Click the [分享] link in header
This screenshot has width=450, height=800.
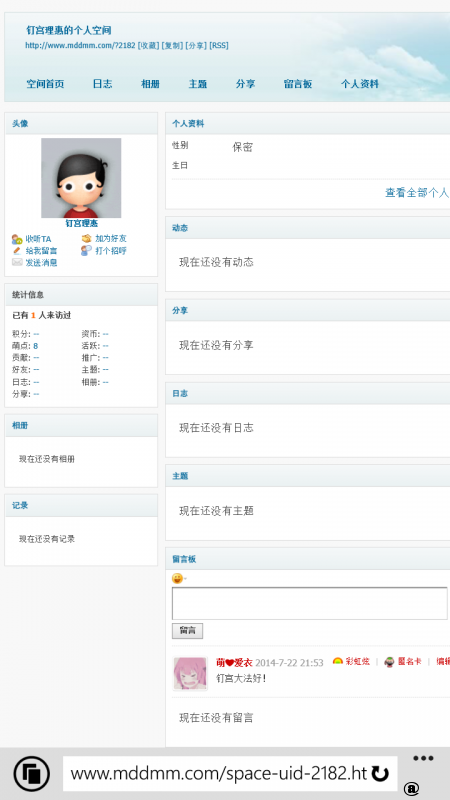pos(196,45)
